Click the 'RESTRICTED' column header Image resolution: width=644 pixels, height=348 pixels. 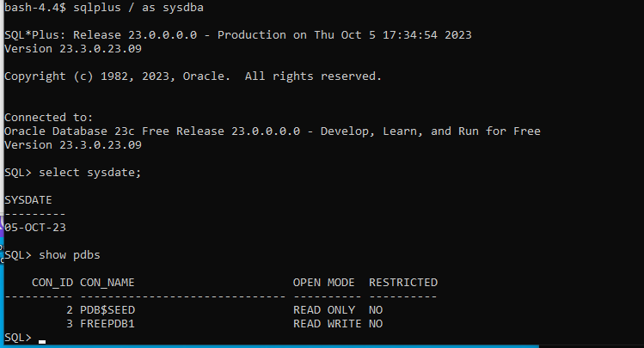click(x=403, y=283)
